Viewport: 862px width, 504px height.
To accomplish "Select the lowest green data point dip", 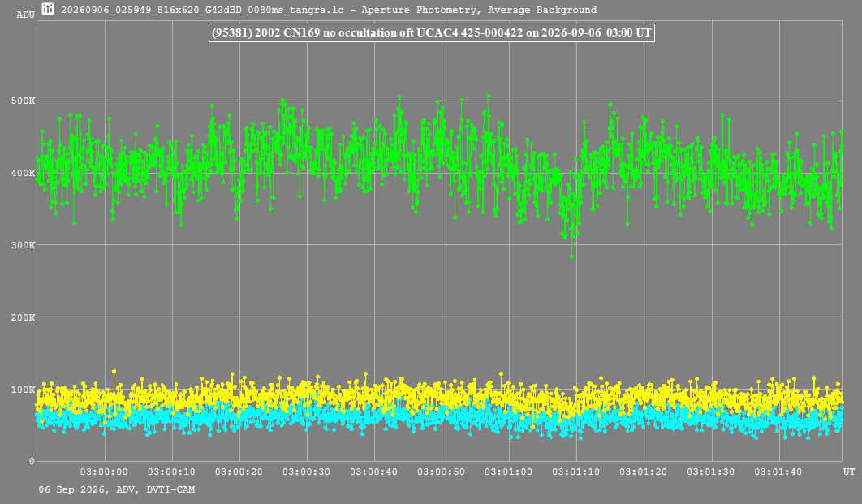I will (x=571, y=256).
